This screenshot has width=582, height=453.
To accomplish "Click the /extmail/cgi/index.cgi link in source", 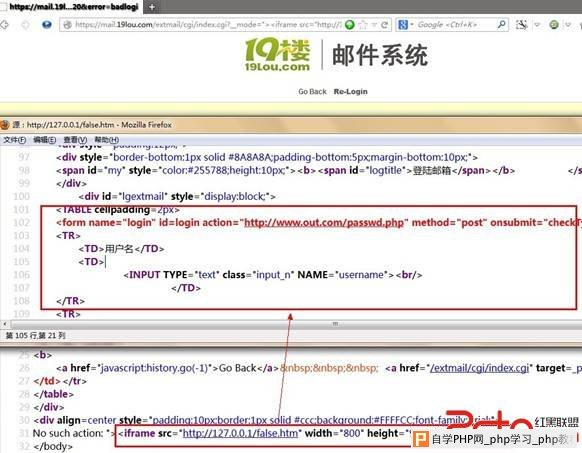I will (479, 368).
